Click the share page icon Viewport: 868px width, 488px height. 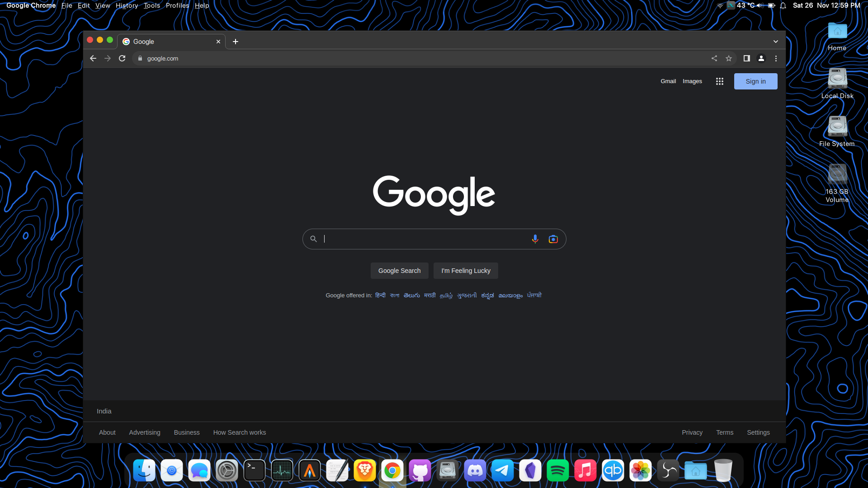(x=714, y=58)
